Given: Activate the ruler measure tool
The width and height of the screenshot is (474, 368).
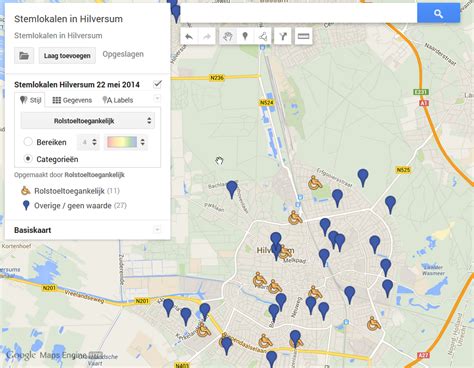Looking at the screenshot, I should 303,36.
